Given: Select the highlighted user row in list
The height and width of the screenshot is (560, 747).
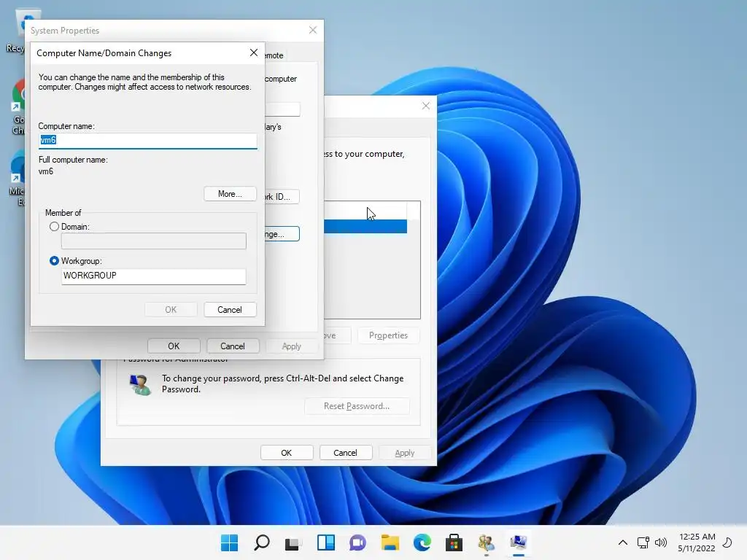Looking at the screenshot, I should [365, 227].
